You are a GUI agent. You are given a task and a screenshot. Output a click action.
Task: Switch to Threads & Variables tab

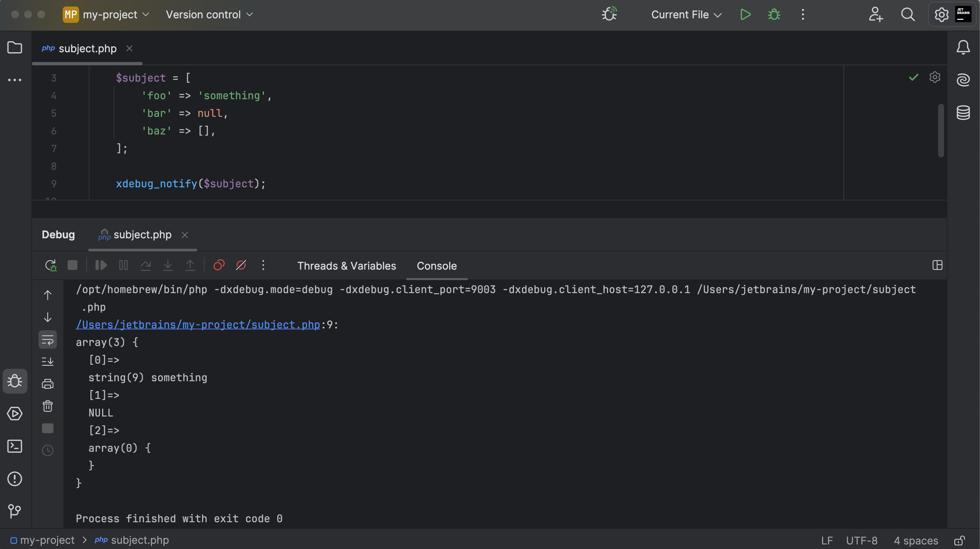point(347,266)
